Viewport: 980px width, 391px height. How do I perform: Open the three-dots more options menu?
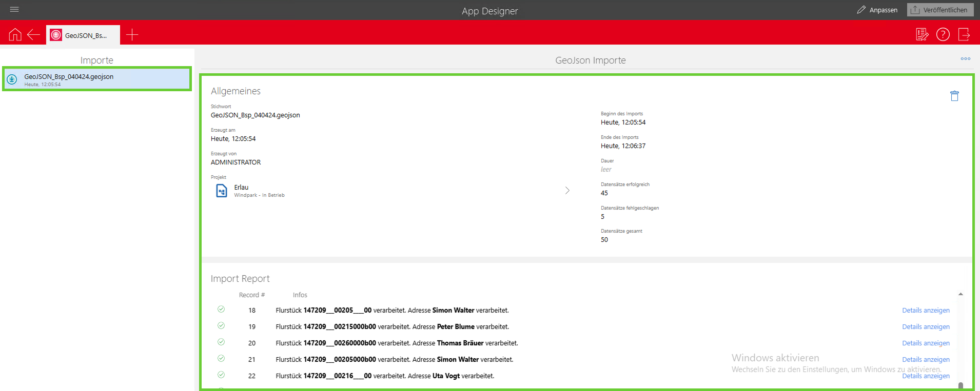point(966,59)
